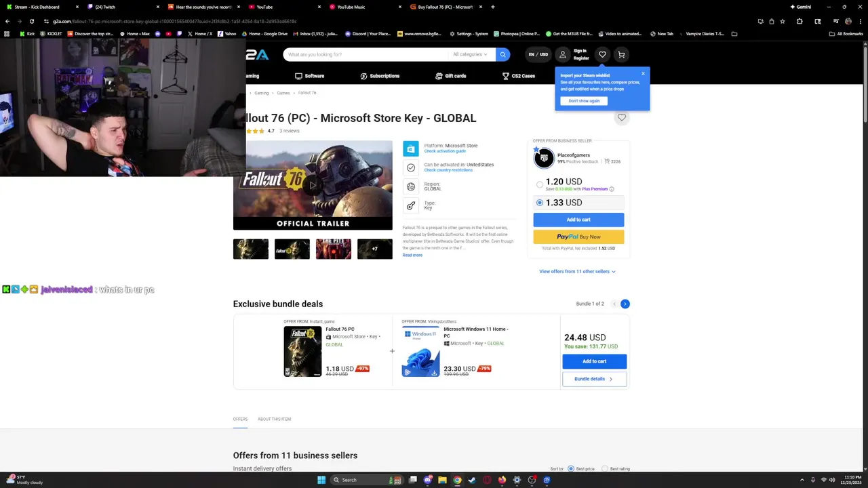Open the Software menu
The image size is (868, 488).
pyautogui.click(x=309, y=76)
